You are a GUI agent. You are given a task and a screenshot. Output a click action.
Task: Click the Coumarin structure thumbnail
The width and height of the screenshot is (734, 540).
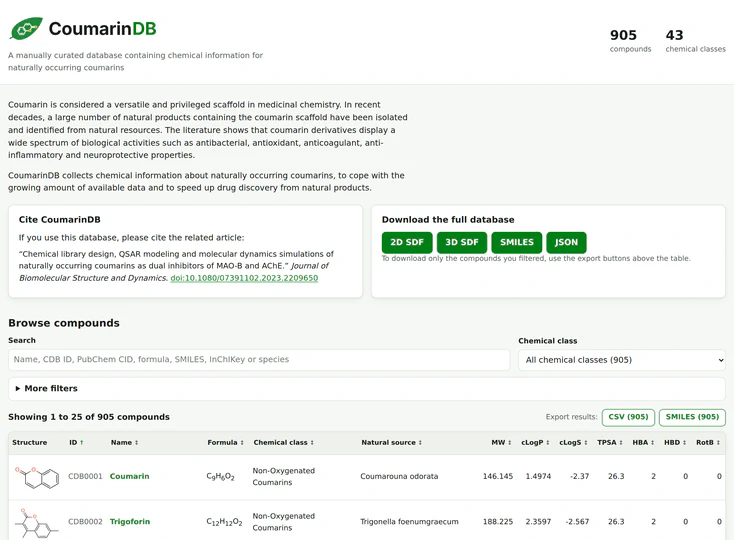tap(37, 477)
